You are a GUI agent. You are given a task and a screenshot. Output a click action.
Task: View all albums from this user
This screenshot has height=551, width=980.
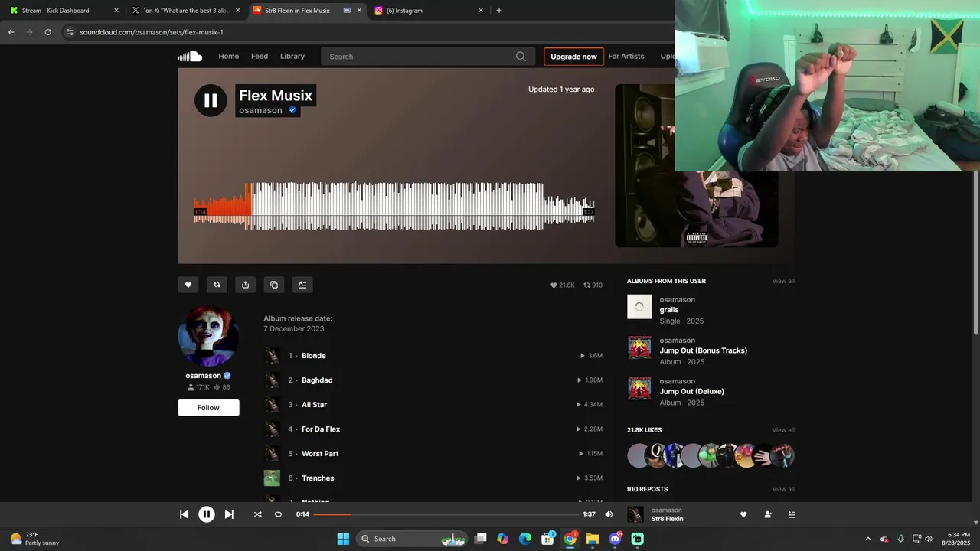[x=783, y=281]
